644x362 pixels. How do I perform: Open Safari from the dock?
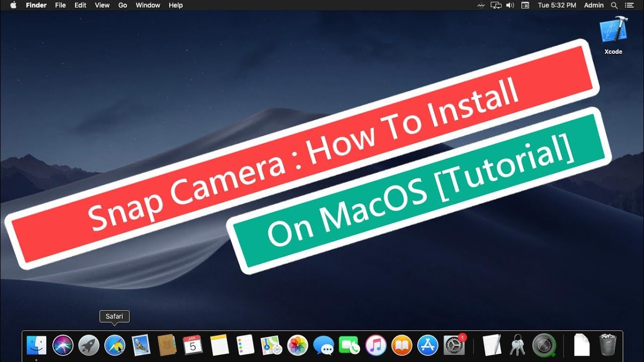(115, 345)
